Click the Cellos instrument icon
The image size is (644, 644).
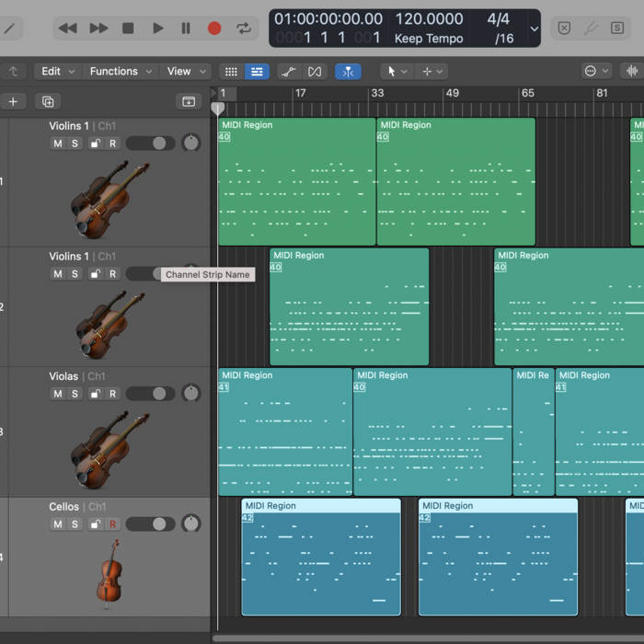coord(109,572)
